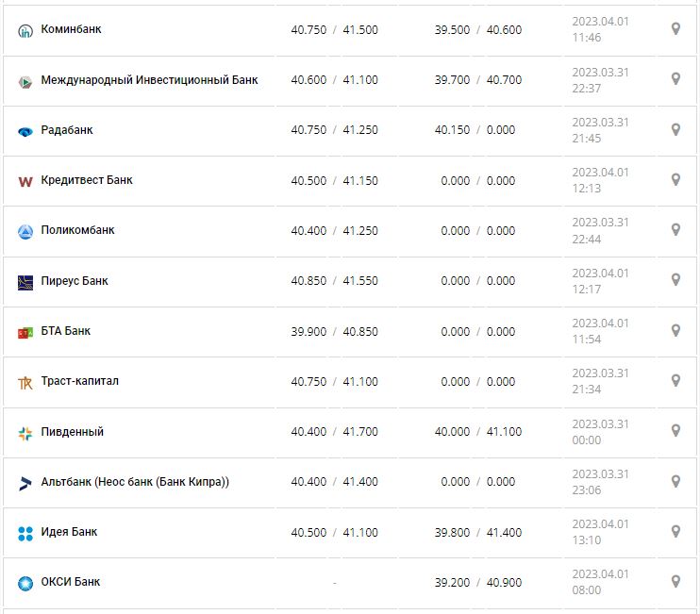Click map pin for ОКСИ Банк

click(675, 582)
